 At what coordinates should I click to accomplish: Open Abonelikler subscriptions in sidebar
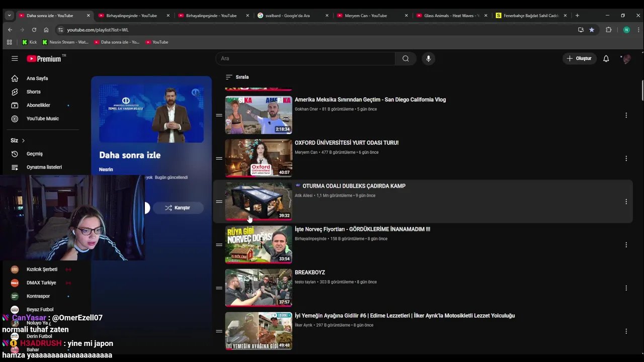tap(38, 105)
